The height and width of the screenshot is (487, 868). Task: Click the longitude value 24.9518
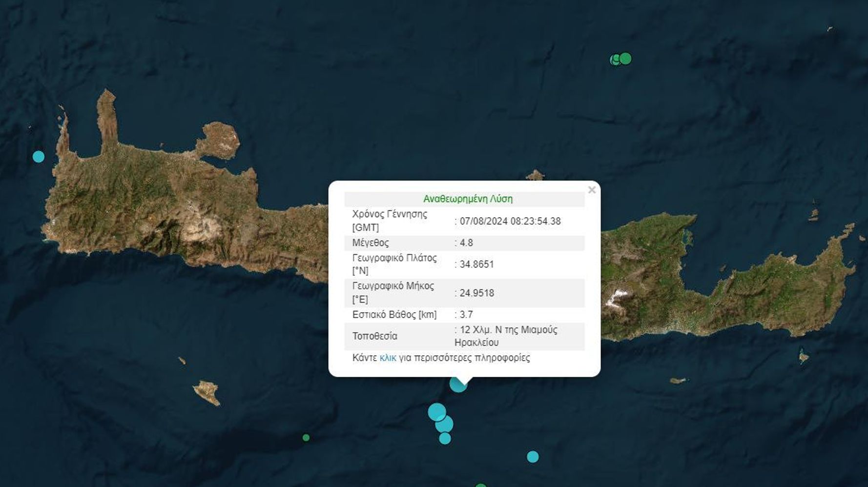click(476, 293)
